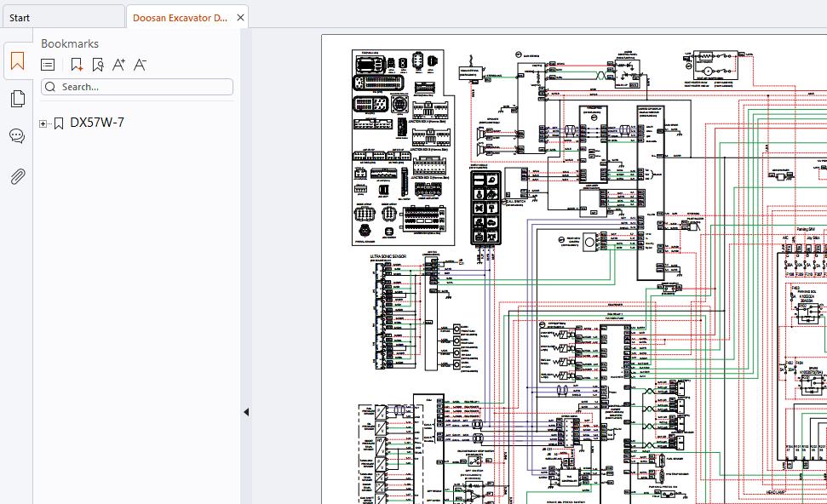Close the Doosan Excavator document tab
This screenshot has width=827, height=504.
click(240, 17)
